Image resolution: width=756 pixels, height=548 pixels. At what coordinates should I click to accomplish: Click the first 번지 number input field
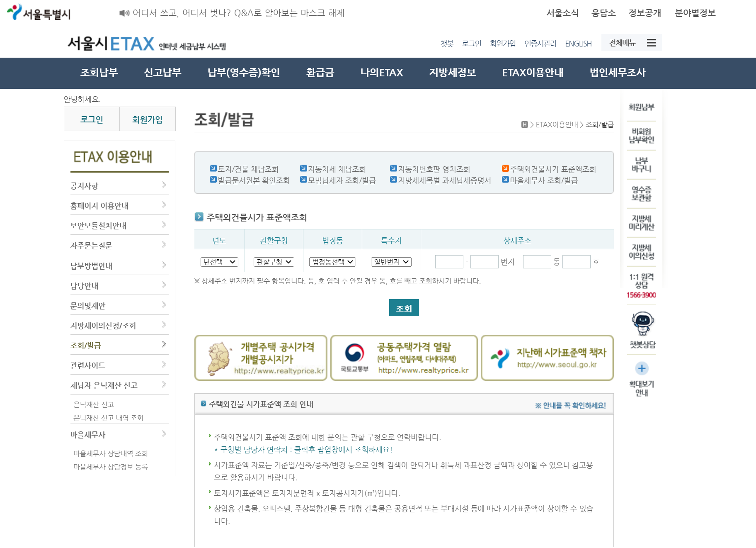click(x=449, y=262)
